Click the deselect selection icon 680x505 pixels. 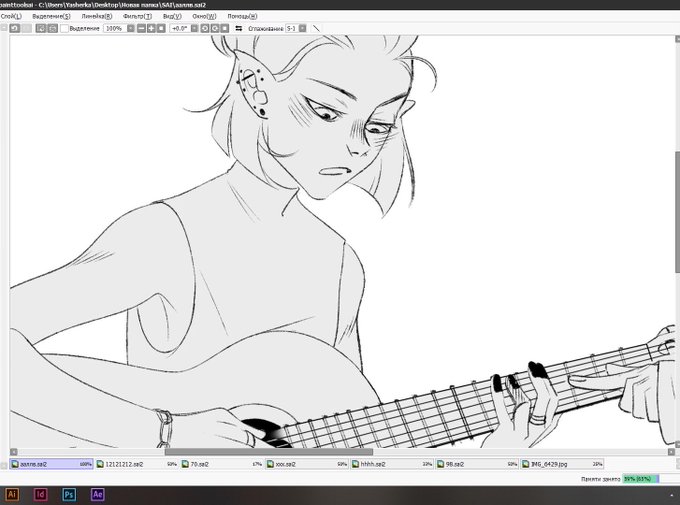point(41,28)
